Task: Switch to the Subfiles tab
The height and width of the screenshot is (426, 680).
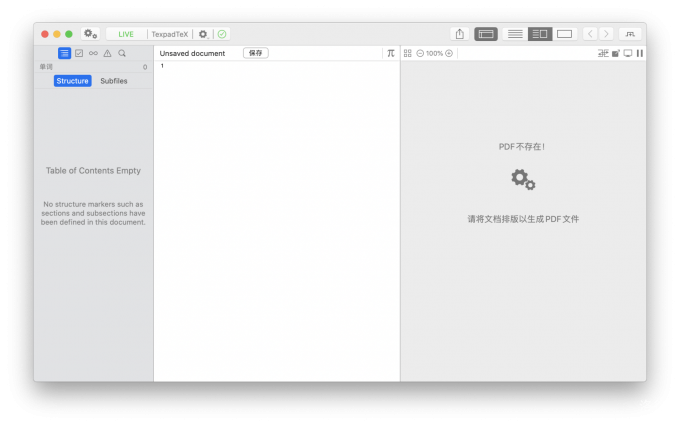Action: click(114, 81)
